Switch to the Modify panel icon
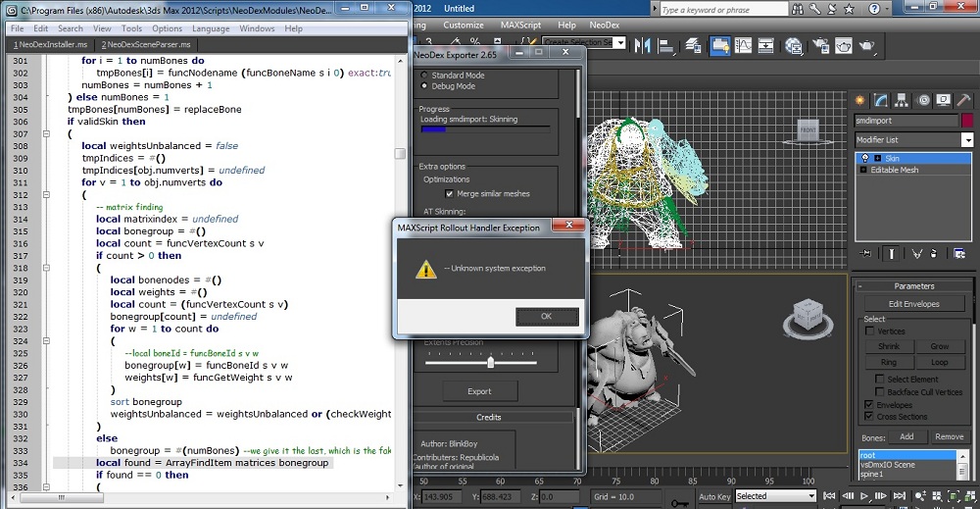980x509 pixels. click(881, 100)
